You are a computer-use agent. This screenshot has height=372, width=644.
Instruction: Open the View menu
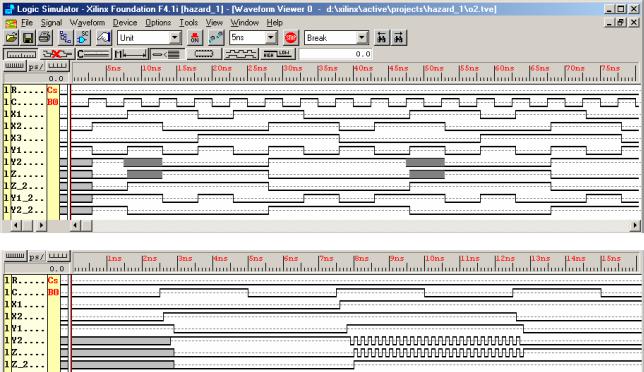coord(214,23)
